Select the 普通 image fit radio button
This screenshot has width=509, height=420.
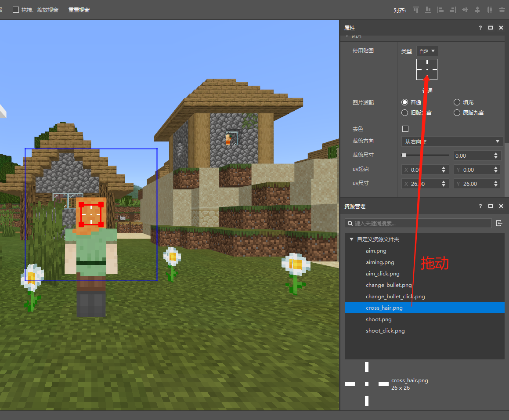point(404,102)
